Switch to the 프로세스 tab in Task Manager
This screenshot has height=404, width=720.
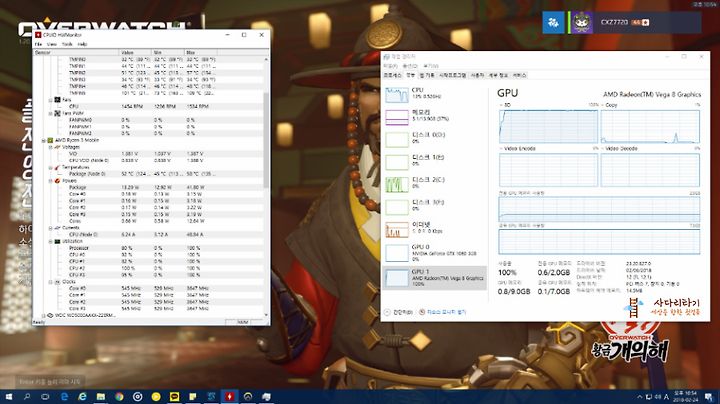pos(393,75)
